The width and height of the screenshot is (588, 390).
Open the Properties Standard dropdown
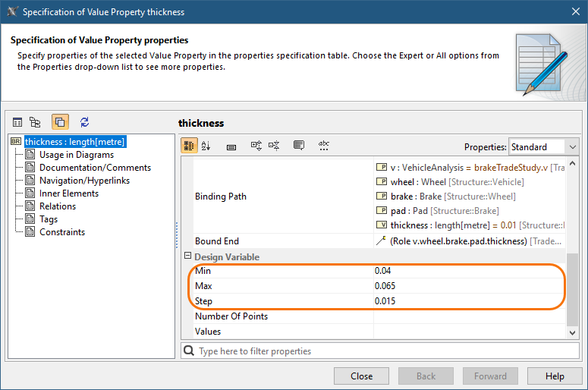tap(543, 146)
